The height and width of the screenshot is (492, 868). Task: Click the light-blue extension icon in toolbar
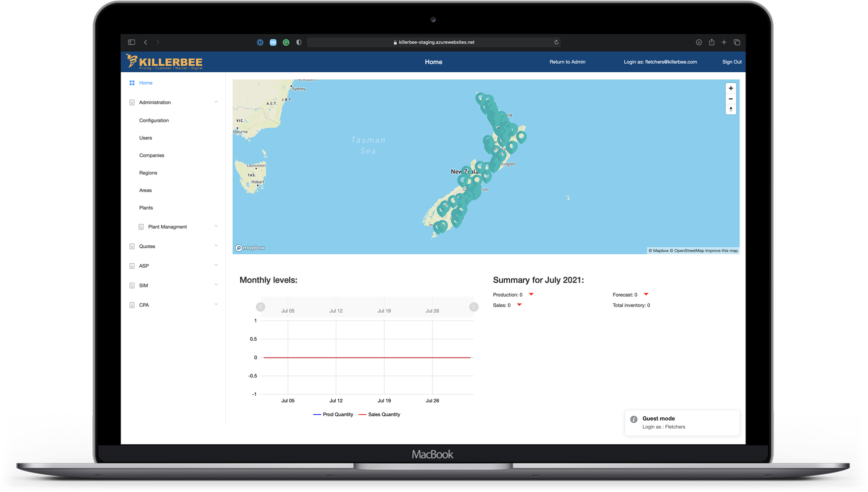pos(273,42)
